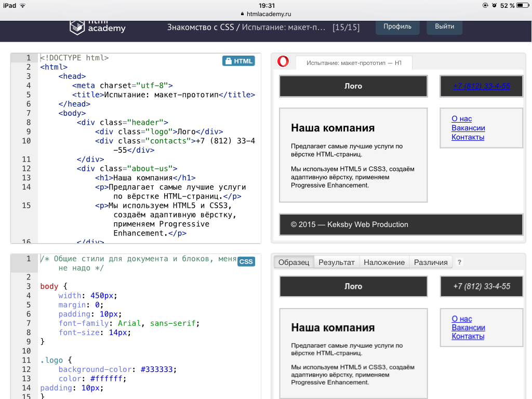Click 'Вакансии' link in result preview

click(468, 128)
